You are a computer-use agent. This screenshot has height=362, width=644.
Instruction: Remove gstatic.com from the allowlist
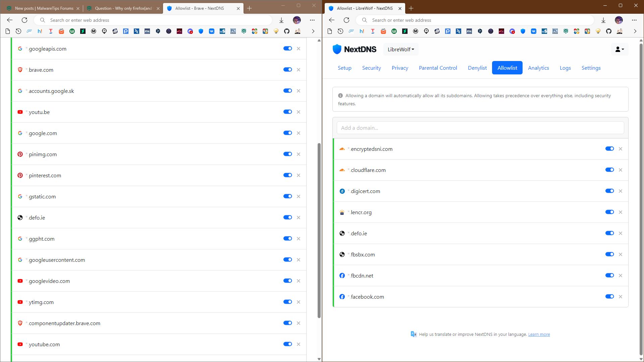tap(299, 196)
